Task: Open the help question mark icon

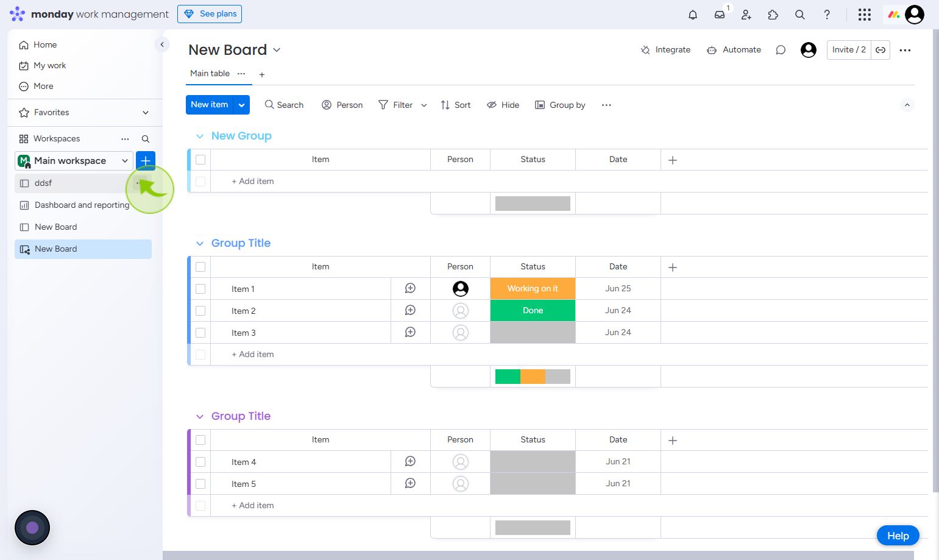Action: pos(827,15)
